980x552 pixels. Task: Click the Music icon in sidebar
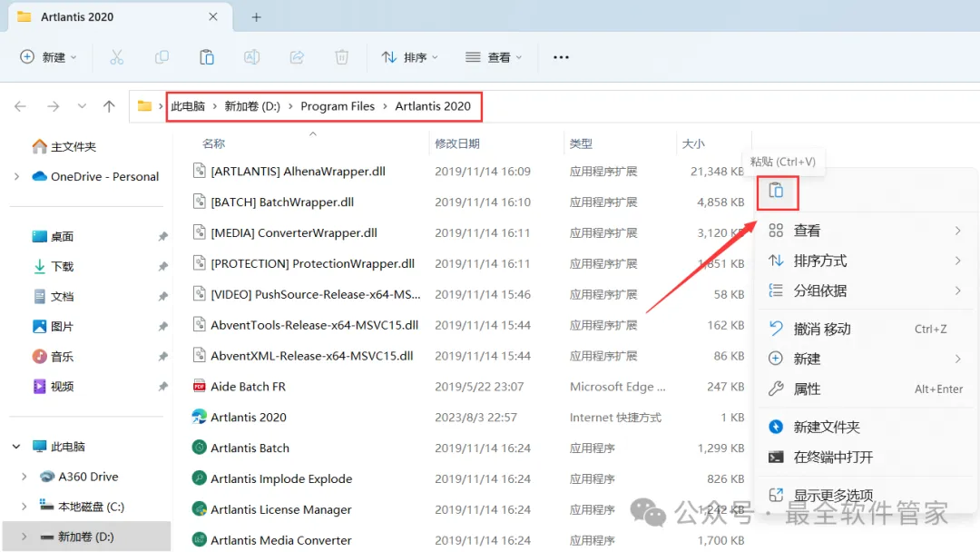point(39,356)
